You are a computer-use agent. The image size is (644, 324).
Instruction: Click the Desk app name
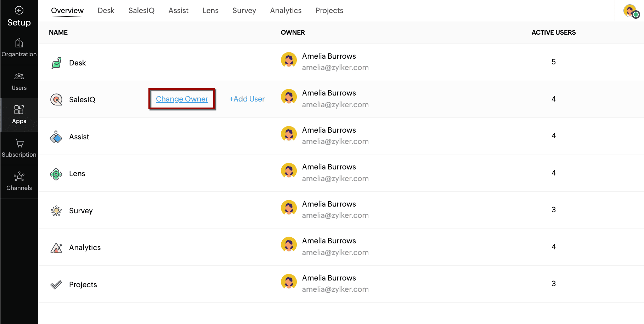pos(78,63)
